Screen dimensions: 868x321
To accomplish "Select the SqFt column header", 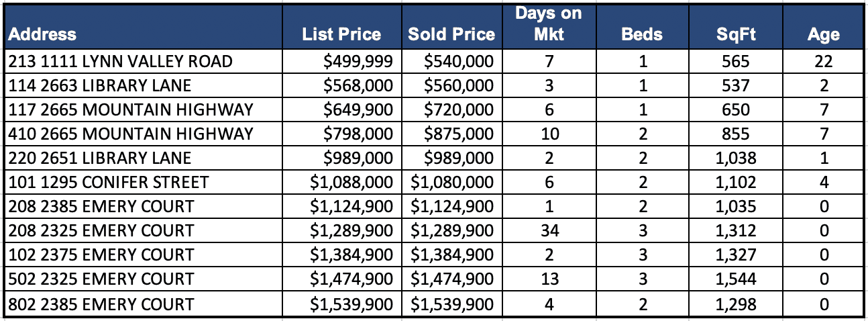I will [x=735, y=34].
